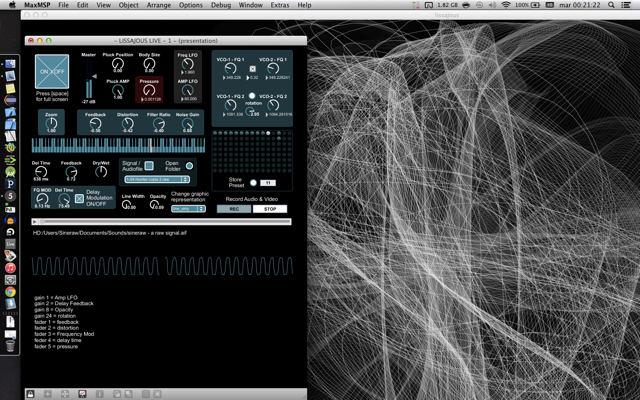Image resolution: width=640 pixels, height=400 pixels.
Task: Toggle the Signal / Audiofile switch
Action: pyautogui.click(x=149, y=165)
